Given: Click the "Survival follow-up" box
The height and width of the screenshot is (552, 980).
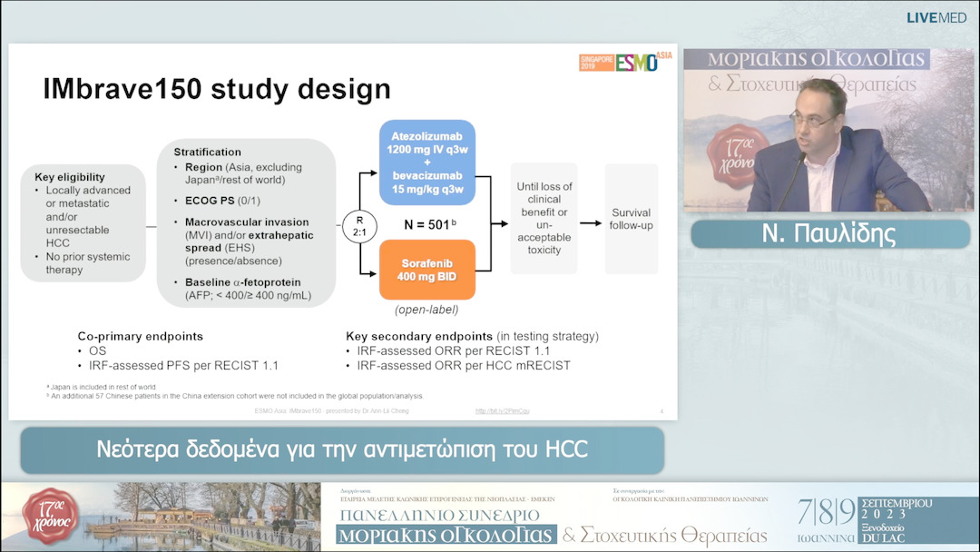Looking at the screenshot, I should pyautogui.click(x=632, y=219).
